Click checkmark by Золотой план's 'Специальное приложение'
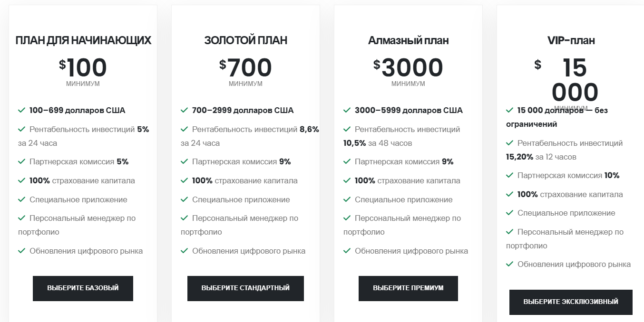 tap(184, 199)
